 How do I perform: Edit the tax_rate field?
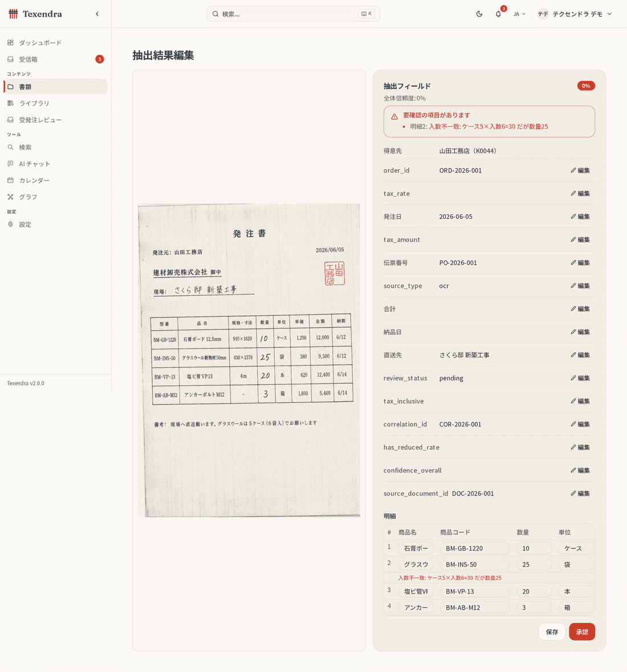click(580, 193)
